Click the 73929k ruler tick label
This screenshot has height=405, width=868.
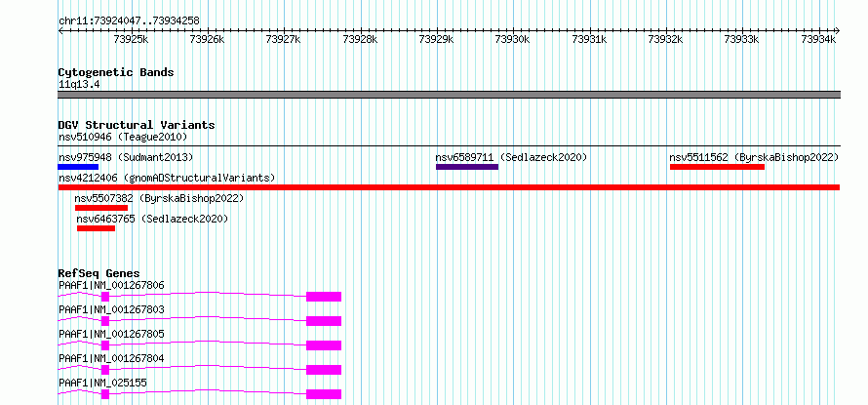click(437, 39)
